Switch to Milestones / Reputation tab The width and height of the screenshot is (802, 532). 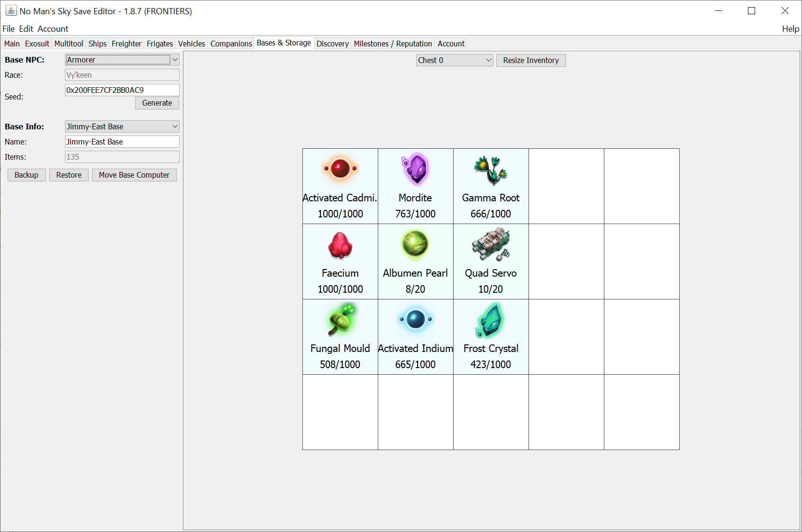point(393,44)
